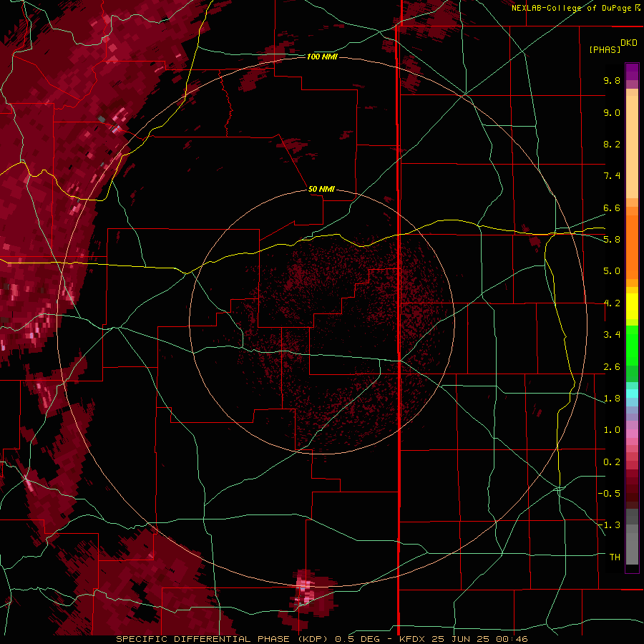Click the yellow segment of color bar
Screen dimensions: 644x644
click(x=632, y=306)
